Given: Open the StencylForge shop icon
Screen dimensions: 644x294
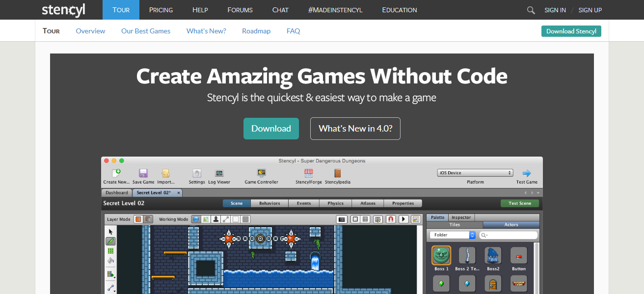Looking at the screenshot, I should coord(309,173).
